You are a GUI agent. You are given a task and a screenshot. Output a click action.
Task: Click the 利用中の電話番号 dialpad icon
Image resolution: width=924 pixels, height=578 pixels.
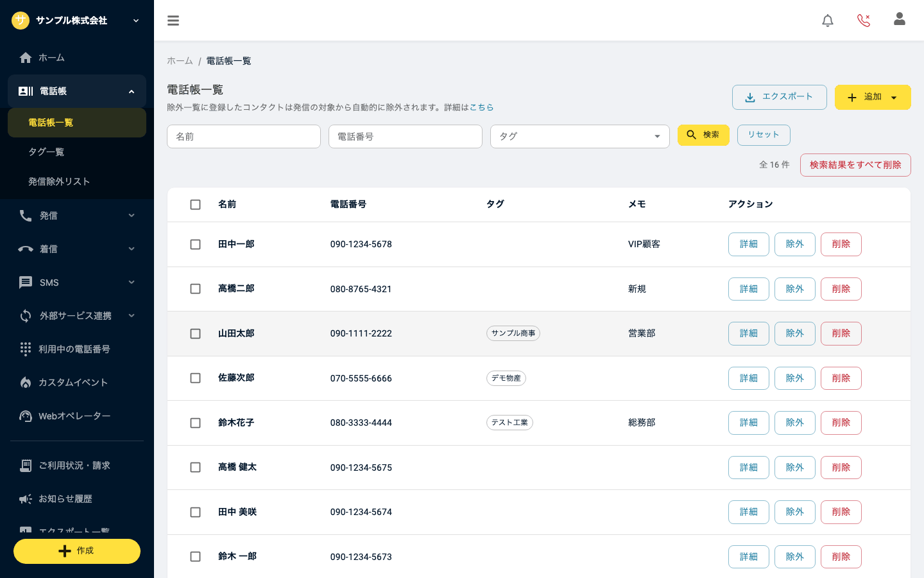click(x=26, y=349)
